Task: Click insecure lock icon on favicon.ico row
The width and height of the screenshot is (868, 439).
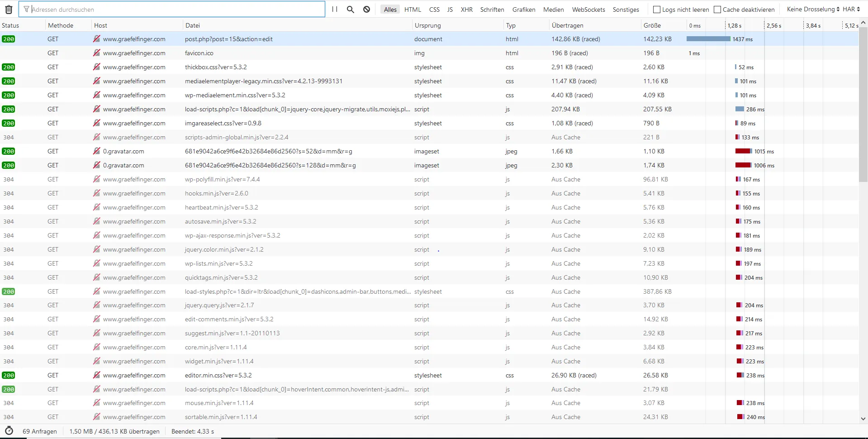Action: [96, 53]
